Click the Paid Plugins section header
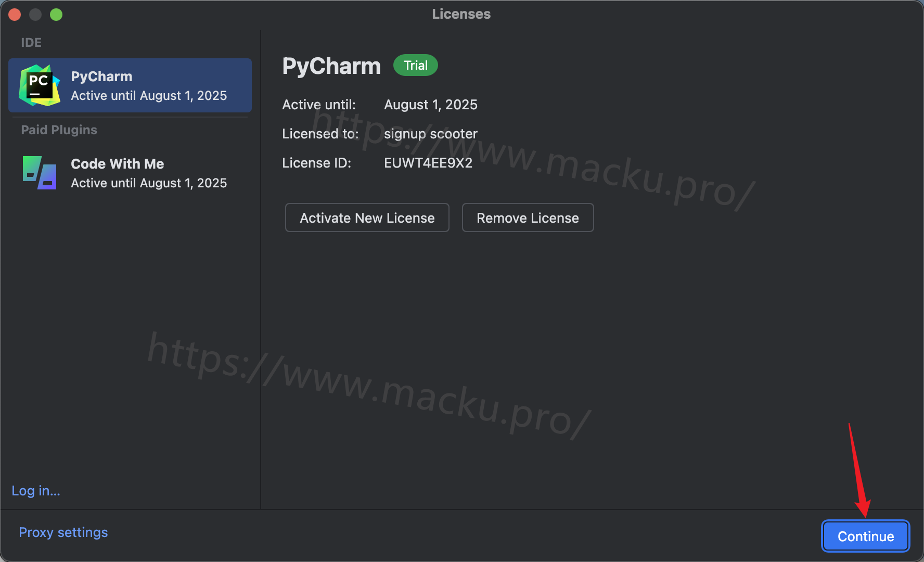This screenshot has height=562, width=924. click(59, 130)
